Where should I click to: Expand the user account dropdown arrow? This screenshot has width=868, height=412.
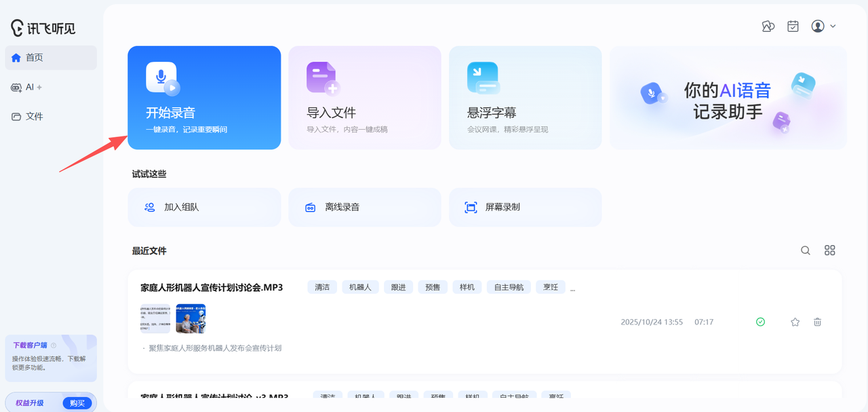(x=833, y=26)
